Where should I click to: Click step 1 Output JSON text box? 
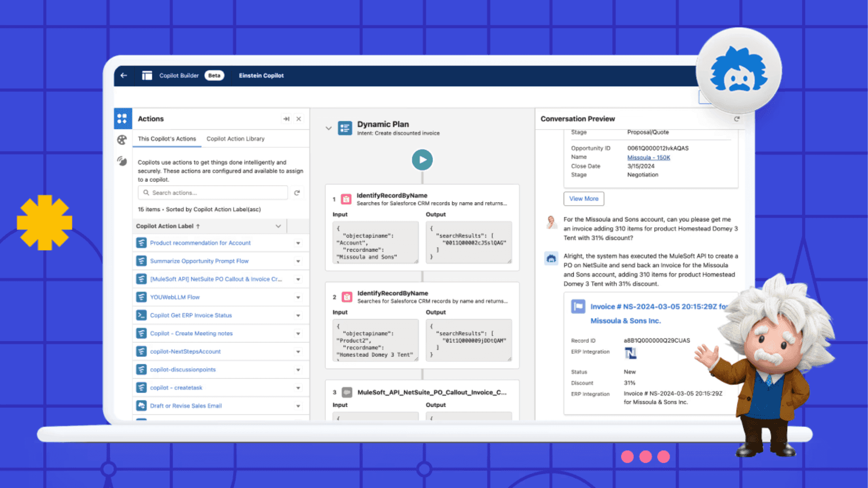469,242
